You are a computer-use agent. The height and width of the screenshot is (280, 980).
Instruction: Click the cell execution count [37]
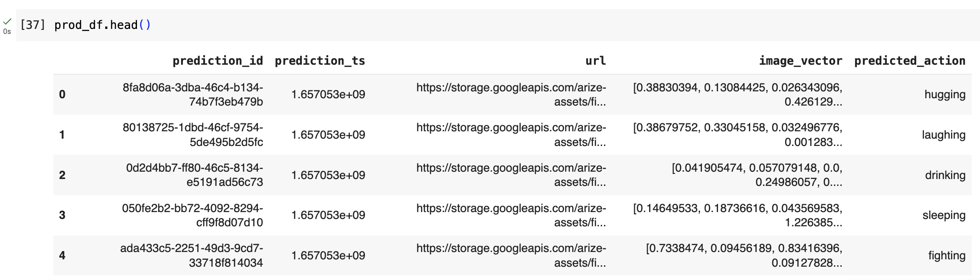pyautogui.click(x=33, y=25)
